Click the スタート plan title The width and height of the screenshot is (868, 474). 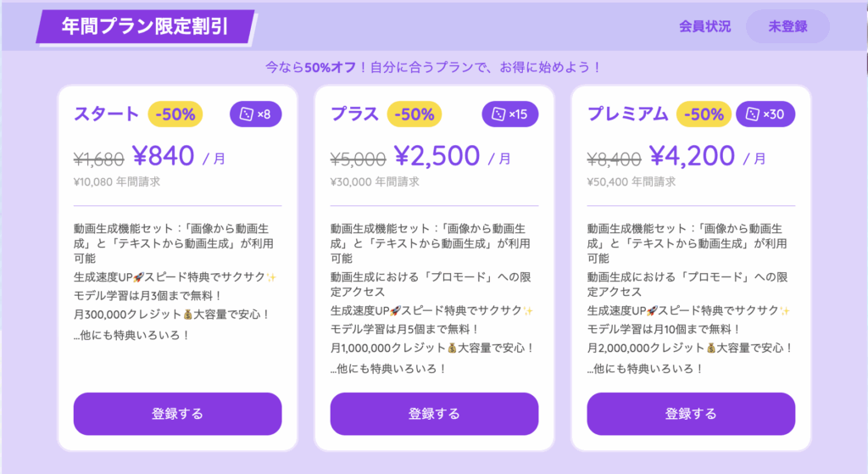tap(106, 114)
